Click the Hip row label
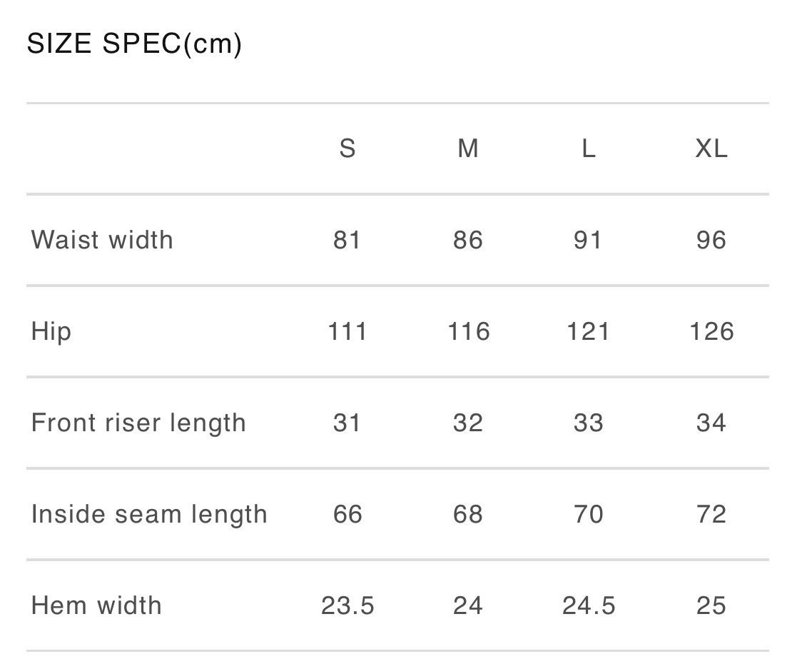Viewport: 812px width, 659px height. [x=51, y=331]
